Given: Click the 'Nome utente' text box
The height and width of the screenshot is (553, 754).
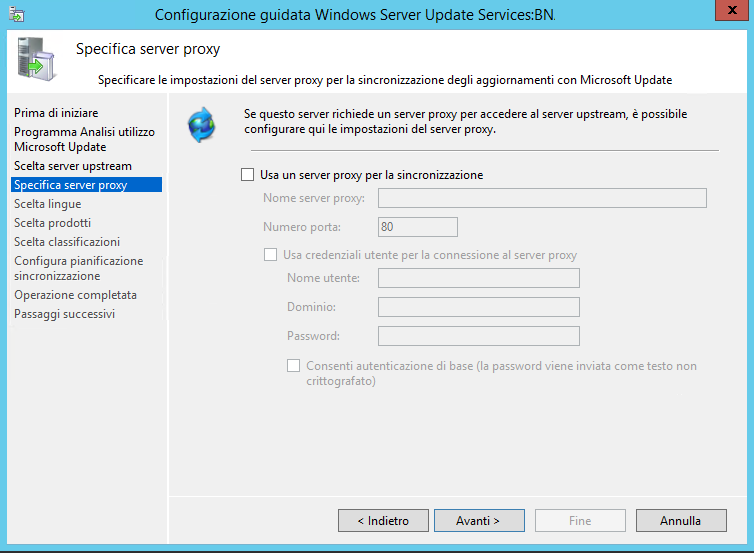Looking at the screenshot, I should 478,278.
